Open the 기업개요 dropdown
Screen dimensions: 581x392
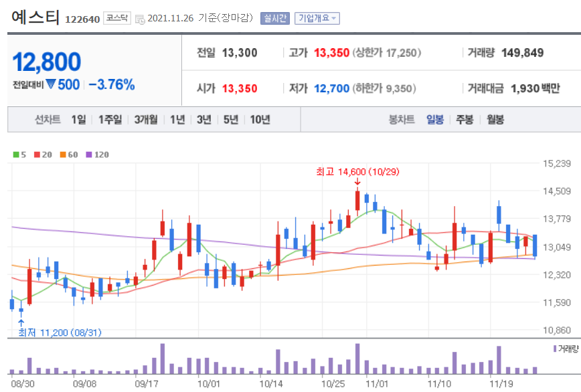point(317,18)
